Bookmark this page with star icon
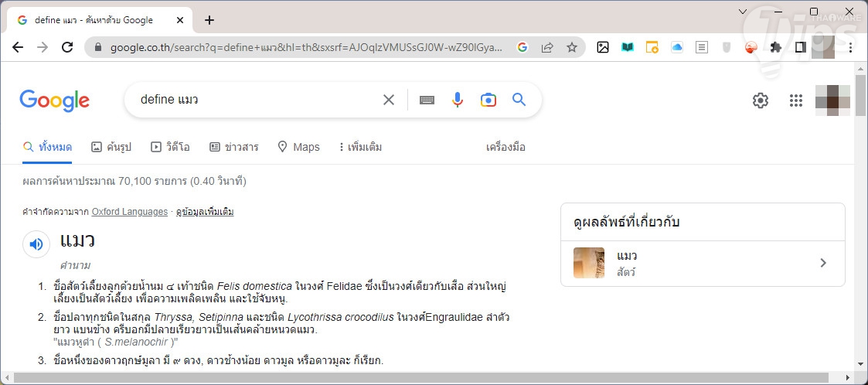 coord(572,48)
